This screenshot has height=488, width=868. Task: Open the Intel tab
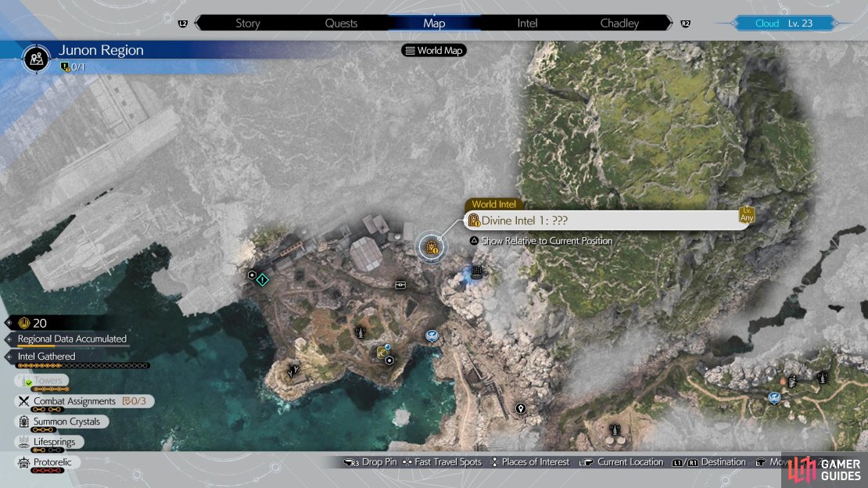coord(527,23)
